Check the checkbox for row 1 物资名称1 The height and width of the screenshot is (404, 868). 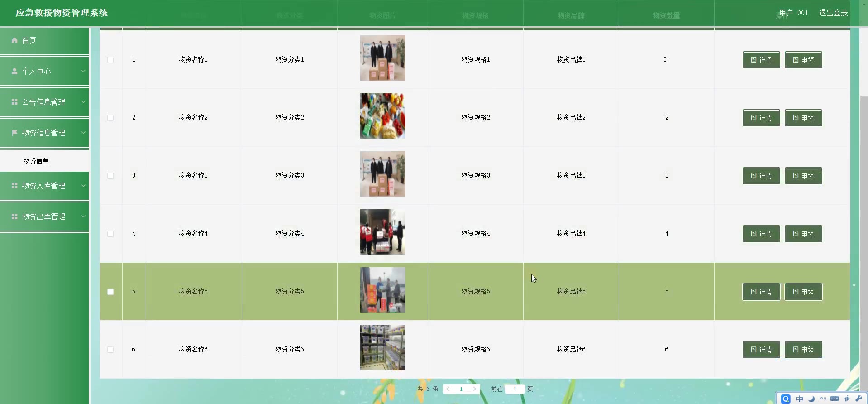110,60
